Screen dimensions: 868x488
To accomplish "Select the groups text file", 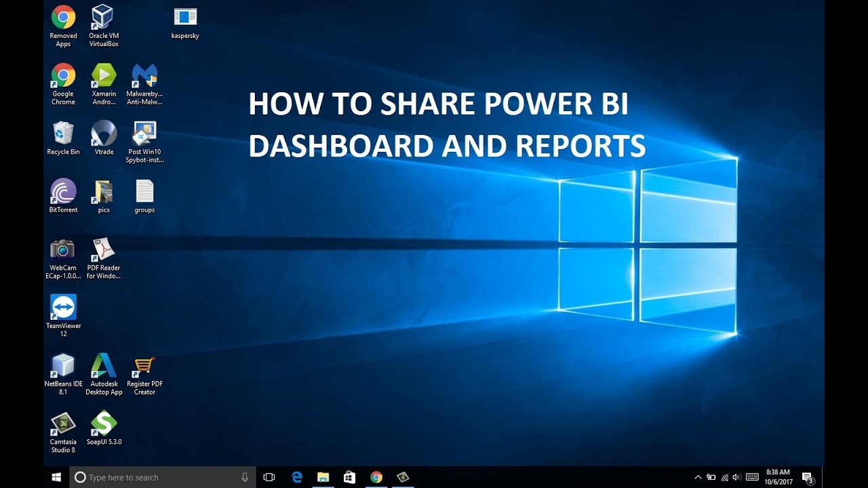I will pos(144,196).
